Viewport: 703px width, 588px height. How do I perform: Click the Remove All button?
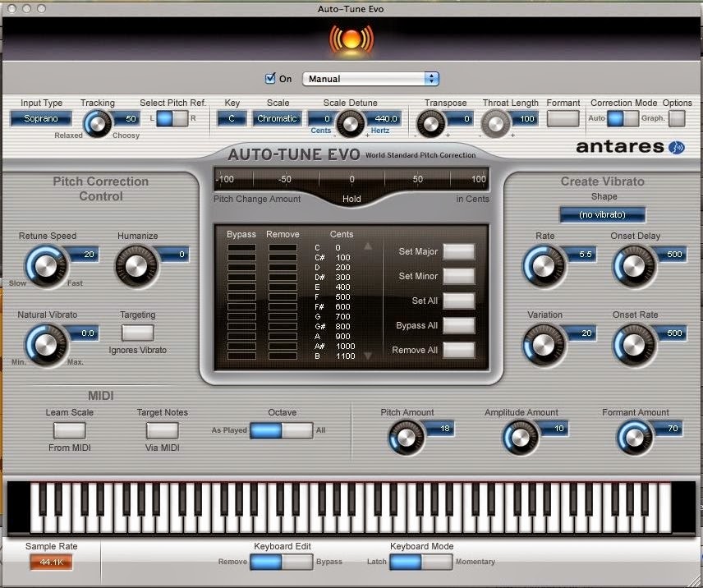459,350
